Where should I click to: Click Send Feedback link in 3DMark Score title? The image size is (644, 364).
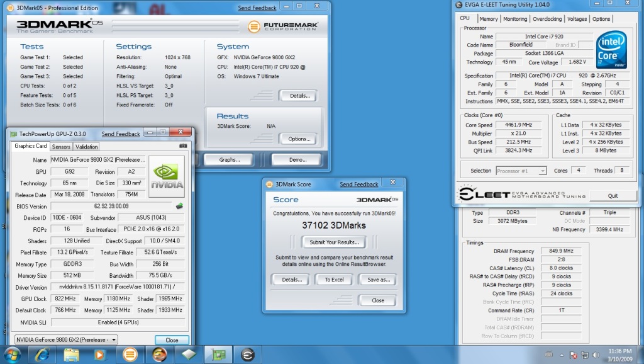(358, 185)
